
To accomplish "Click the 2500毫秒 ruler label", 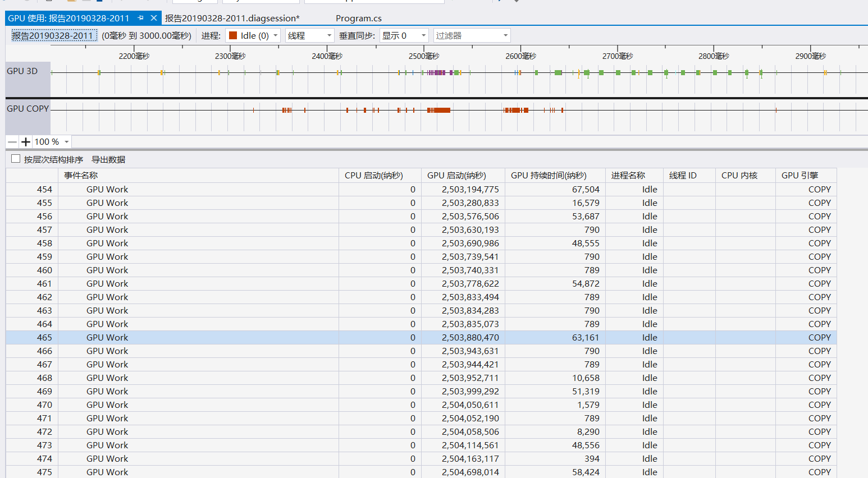I will pyautogui.click(x=424, y=56).
